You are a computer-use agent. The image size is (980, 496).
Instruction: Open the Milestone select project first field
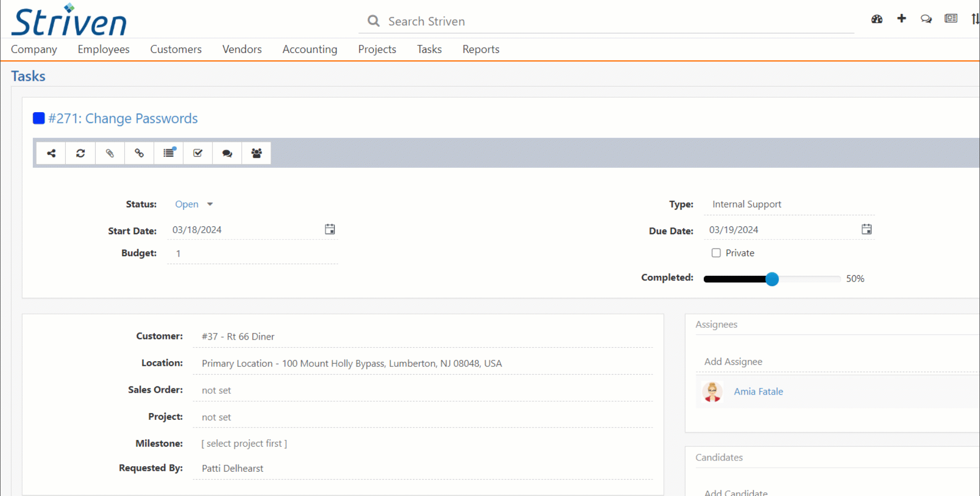coord(244,444)
